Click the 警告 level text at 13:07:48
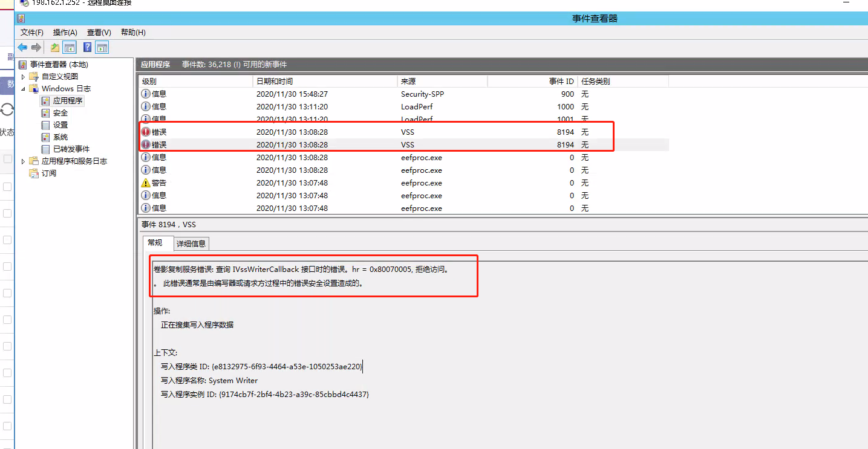The height and width of the screenshot is (449, 868). [x=159, y=183]
